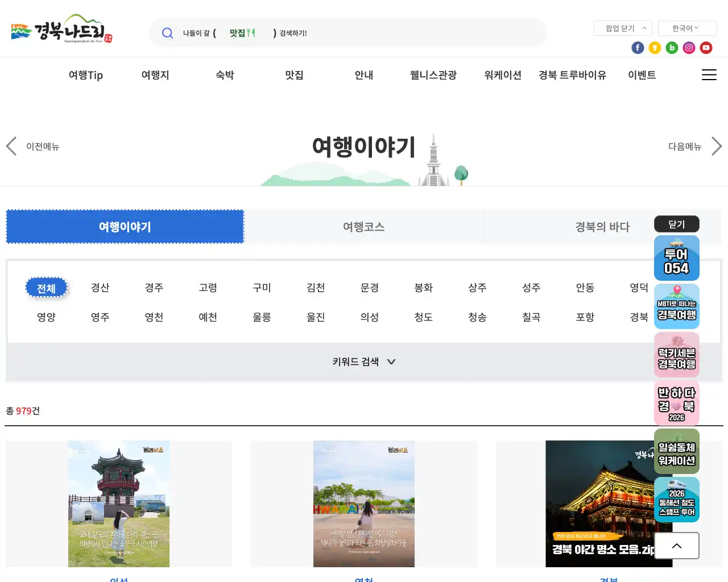
Task: Open the 워케이션 menu
Action: coord(503,75)
